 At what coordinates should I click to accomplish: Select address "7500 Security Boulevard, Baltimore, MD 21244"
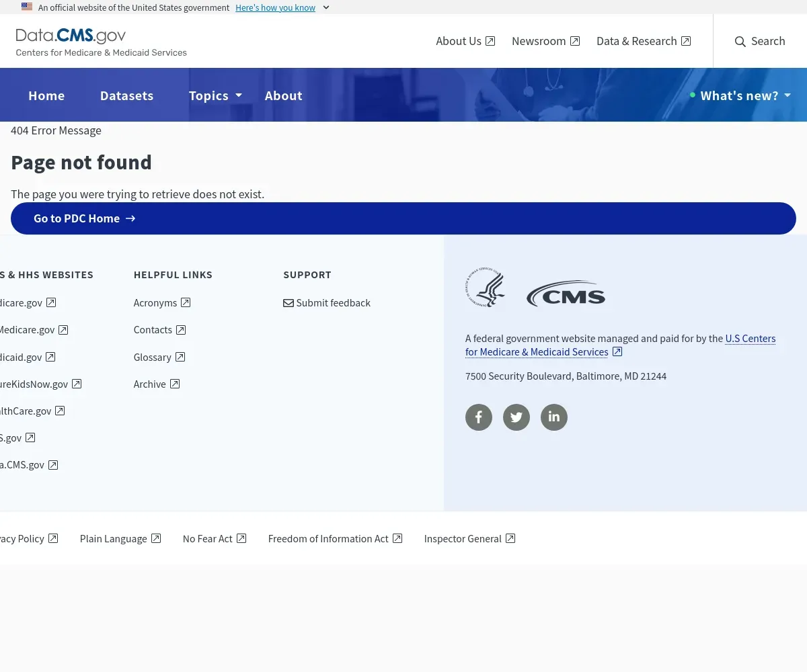[566, 376]
